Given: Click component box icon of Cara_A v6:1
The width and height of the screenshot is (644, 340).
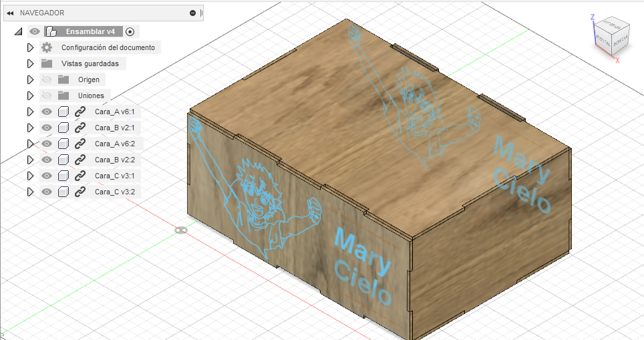Looking at the screenshot, I should 63,112.
